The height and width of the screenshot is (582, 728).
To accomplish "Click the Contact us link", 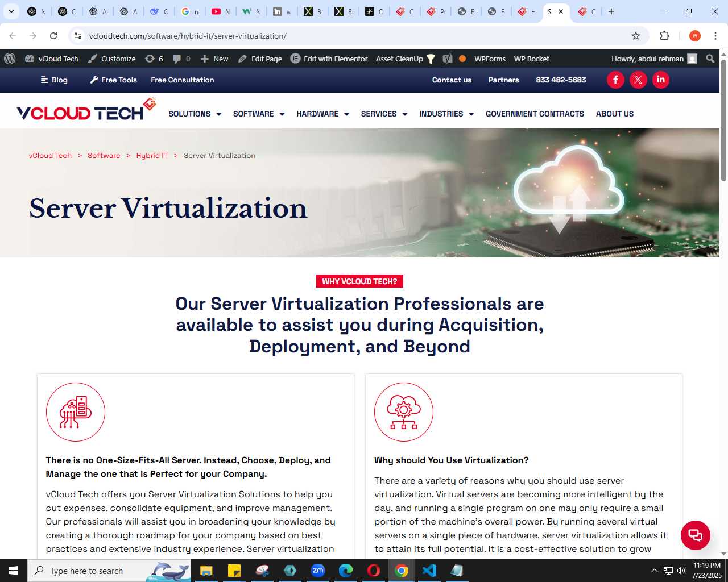I will tap(452, 80).
